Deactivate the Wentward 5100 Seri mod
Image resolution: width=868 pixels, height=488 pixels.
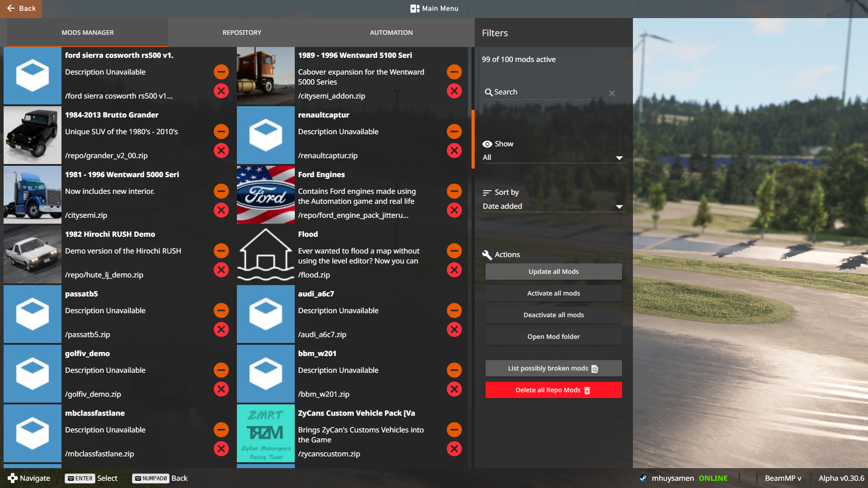(454, 72)
